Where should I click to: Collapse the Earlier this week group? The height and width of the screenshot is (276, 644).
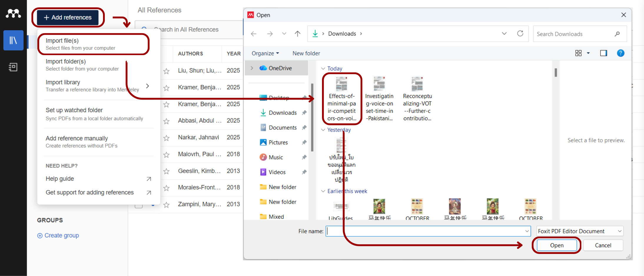(x=323, y=191)
